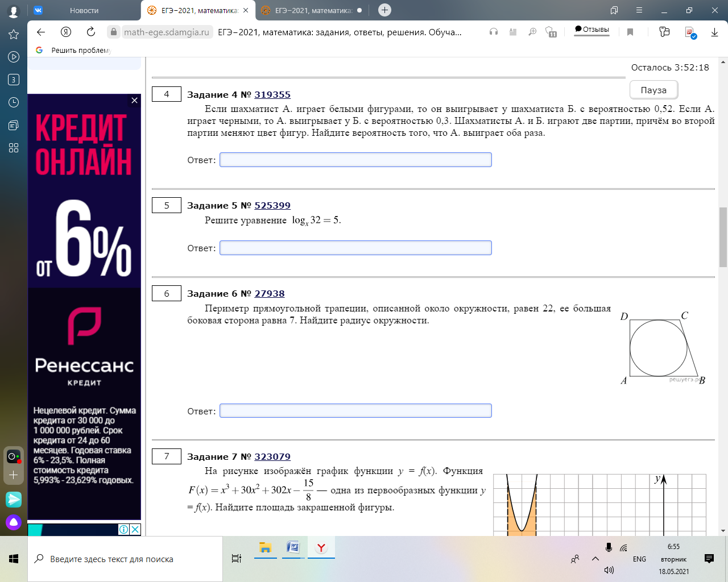Open Task View on the taskbar
Viewport: 728px width, 582px height.
click(237, 559)
